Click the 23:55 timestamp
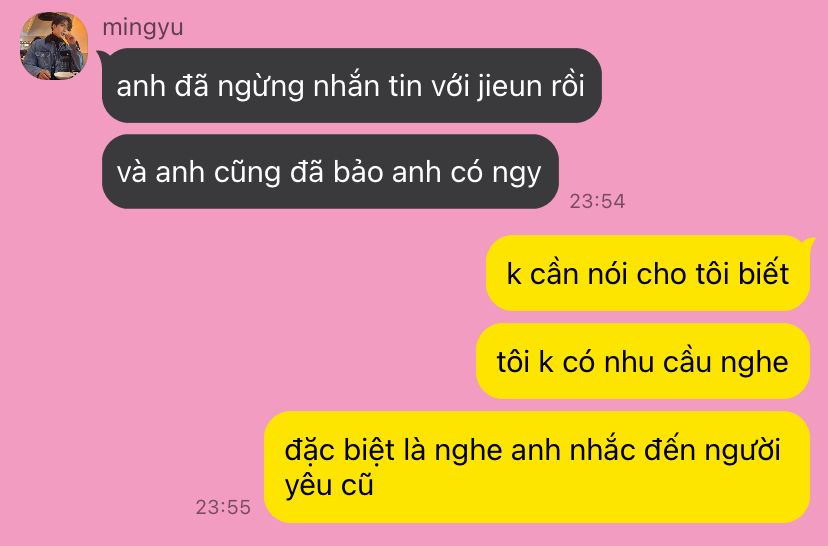 coord(223,507)
